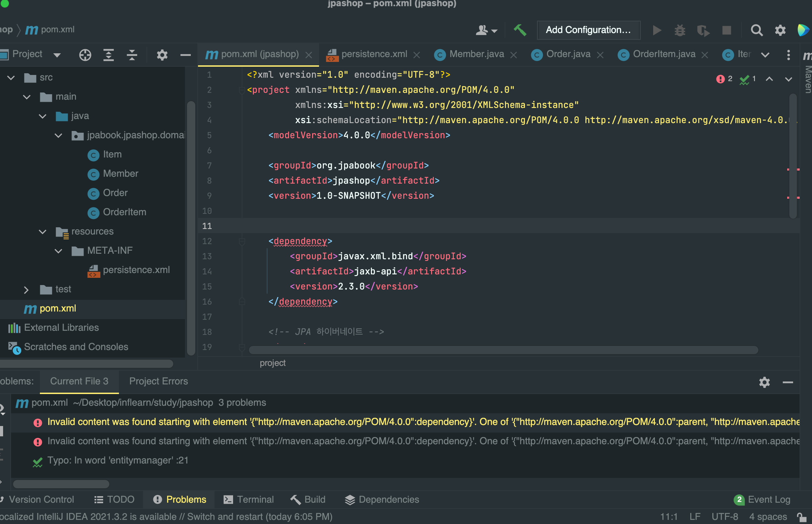Go to previous highlighted error arrow

pos(769,79)
